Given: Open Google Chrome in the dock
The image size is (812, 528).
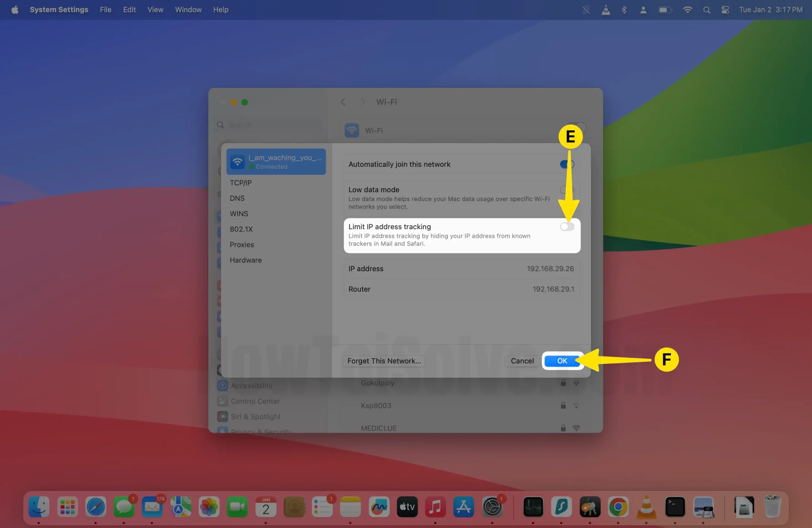Looking at the screenshot, I should click(x=618, y=506).
